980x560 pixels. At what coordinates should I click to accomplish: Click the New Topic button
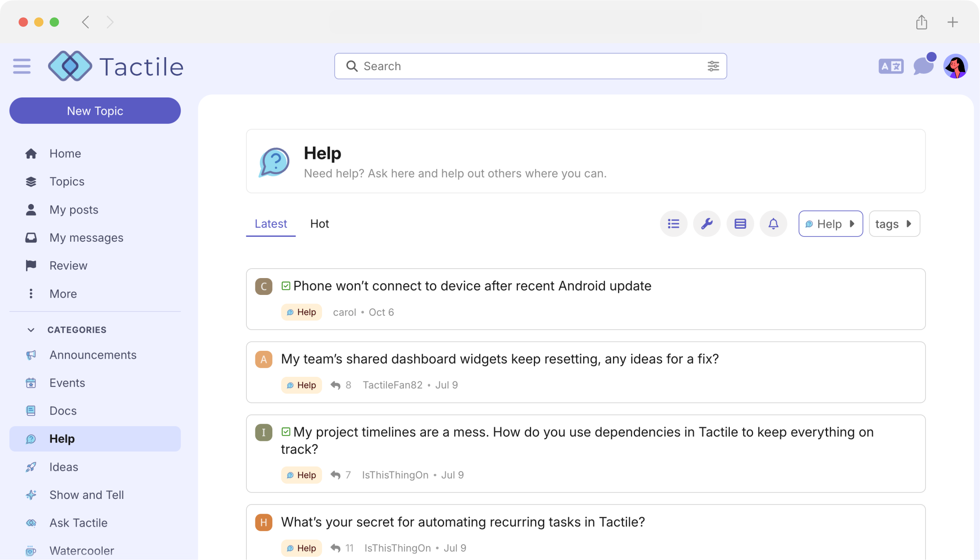tap(95, 111)
